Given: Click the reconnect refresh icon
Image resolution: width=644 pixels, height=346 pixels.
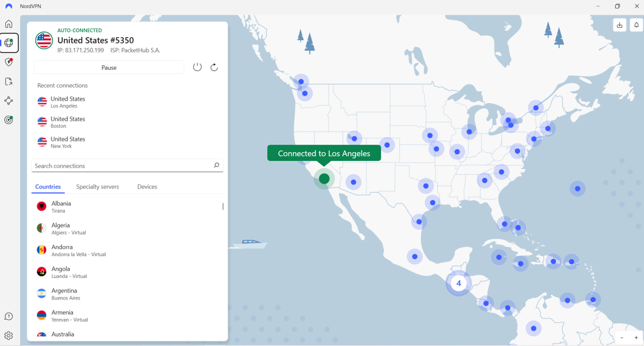Looking at the screenshot, I should click(214, 67).
